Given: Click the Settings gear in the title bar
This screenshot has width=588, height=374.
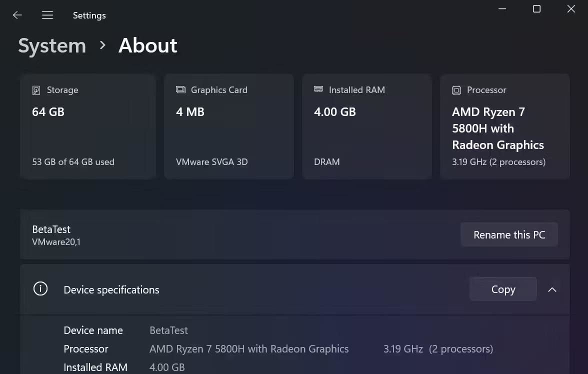Looking at the screenshot, I should coord(89,15).
